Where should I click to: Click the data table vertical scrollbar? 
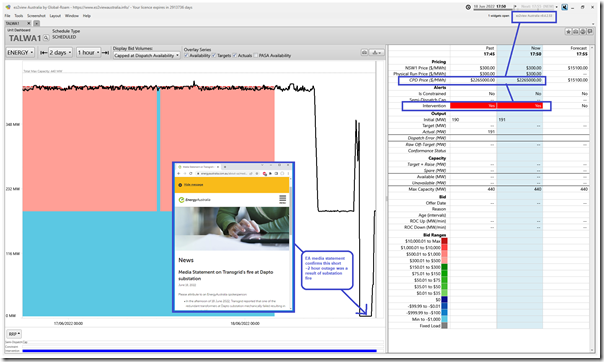point(592,198)
